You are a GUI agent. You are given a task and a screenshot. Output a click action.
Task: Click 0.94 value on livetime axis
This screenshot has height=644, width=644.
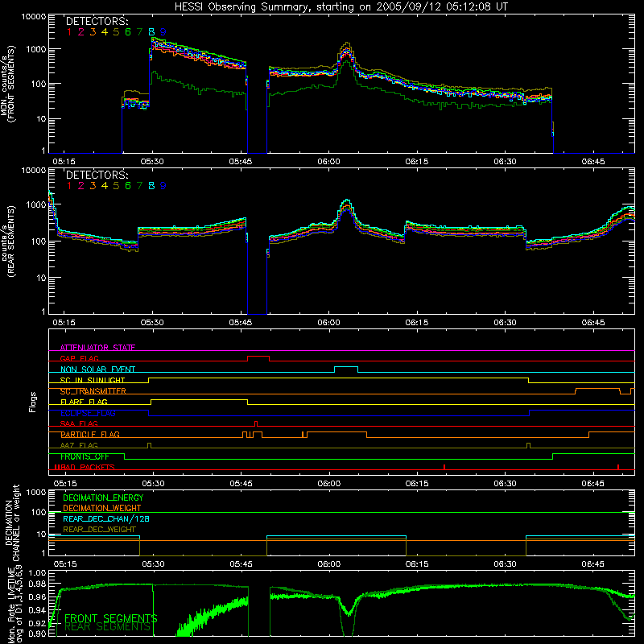(37, 610)
